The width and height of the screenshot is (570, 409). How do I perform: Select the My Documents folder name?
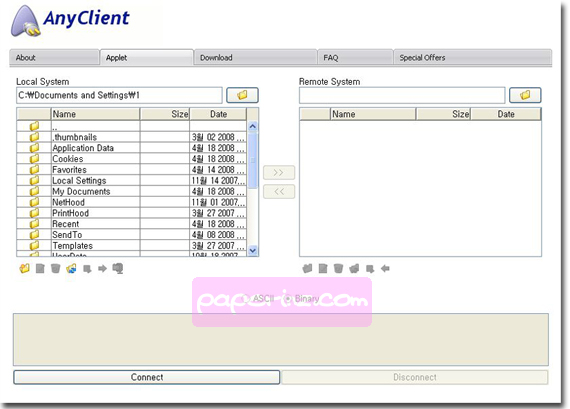coord(81,192)
